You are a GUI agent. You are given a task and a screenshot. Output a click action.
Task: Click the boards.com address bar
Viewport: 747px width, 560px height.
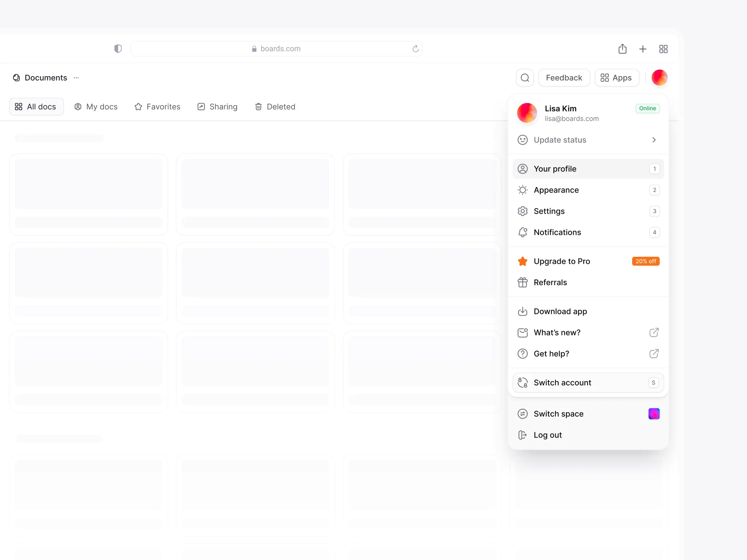(276, 48)
